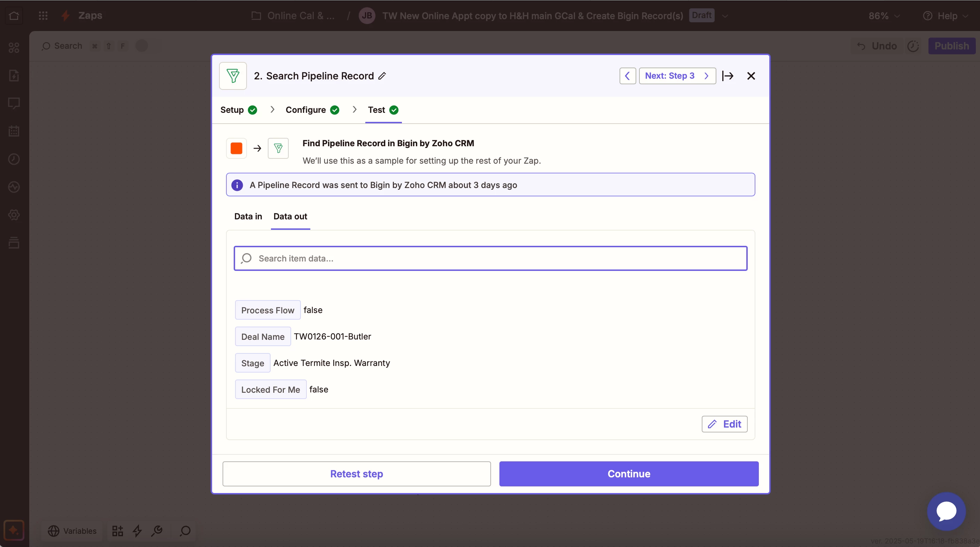This screenshot has height=547, width=980.
Task: Click the lightning bolt icon in bottom toolbar
Action: [x=137, y=531]
